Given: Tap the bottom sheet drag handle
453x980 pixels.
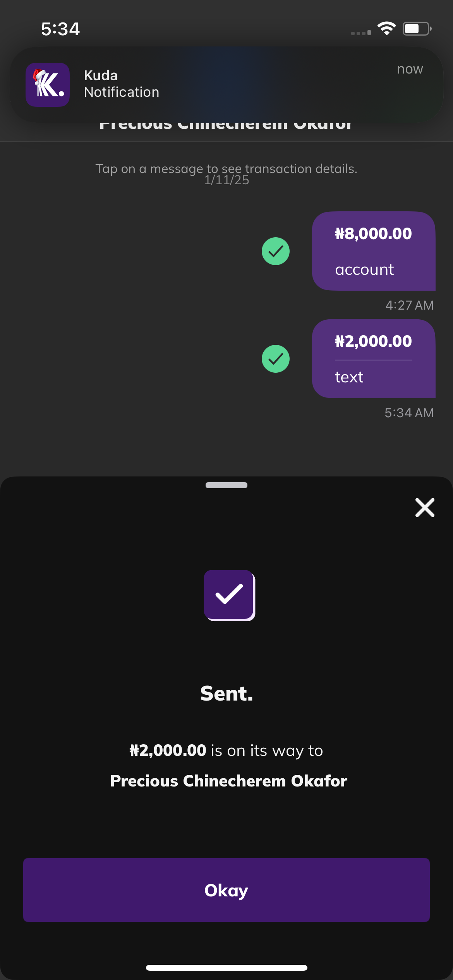Looking at the screenshot, I should pyautogui.click(x=226, y=485).
